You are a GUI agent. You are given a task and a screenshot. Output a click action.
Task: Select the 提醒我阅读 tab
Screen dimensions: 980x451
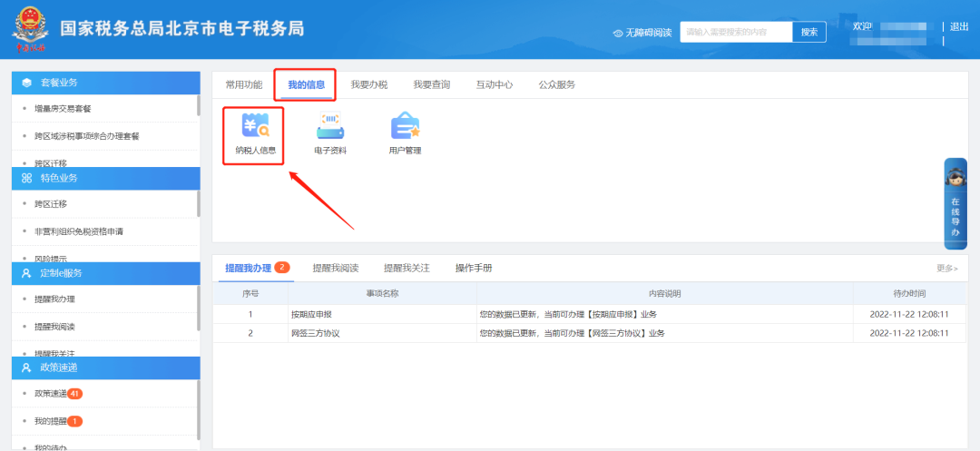click(336, 268)
